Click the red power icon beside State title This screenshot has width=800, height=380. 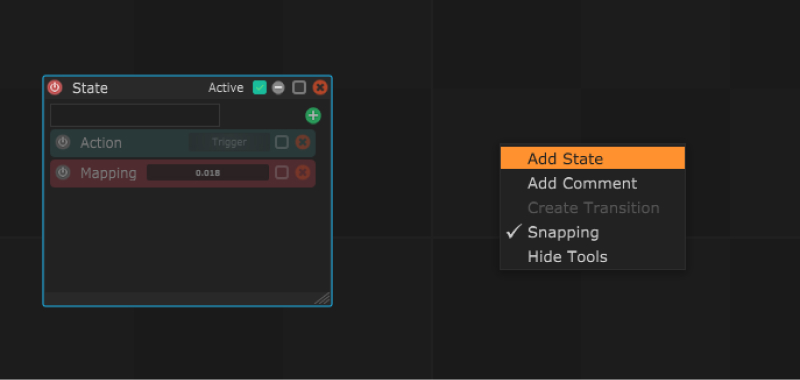(55, 87)
